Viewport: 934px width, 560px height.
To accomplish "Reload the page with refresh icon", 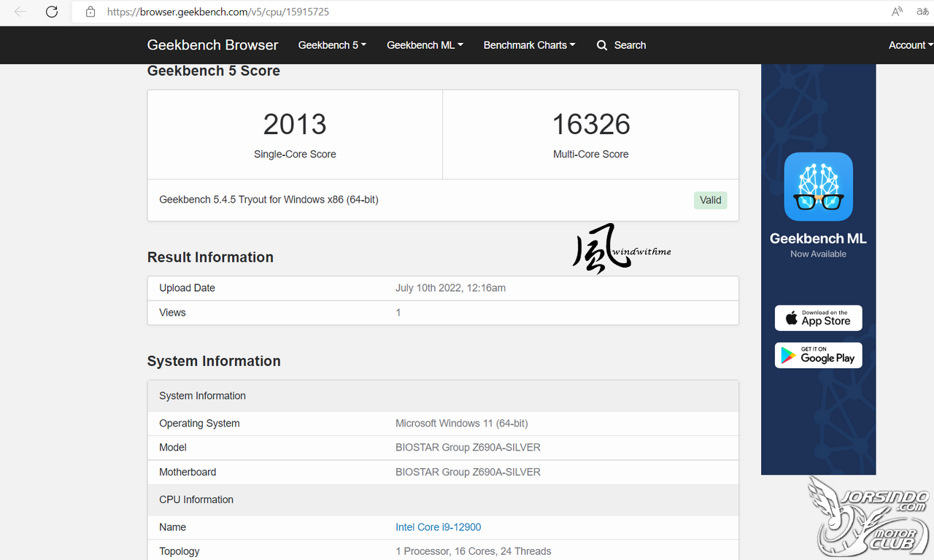I will tap(52, 12).
